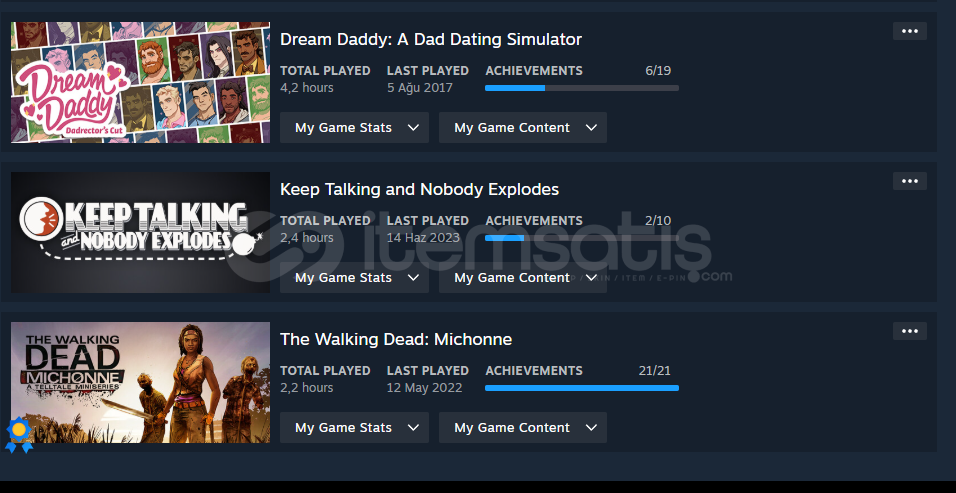Expand My Game Stats for Walking Dead: Michonne
Viewport: 956px width, 493px height.
(354, 427)
